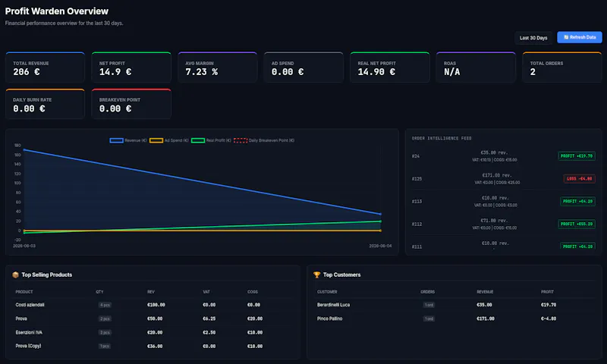
Task: Toggle the Revenue (€) legend swatch
Action: [x=117, y=140]
